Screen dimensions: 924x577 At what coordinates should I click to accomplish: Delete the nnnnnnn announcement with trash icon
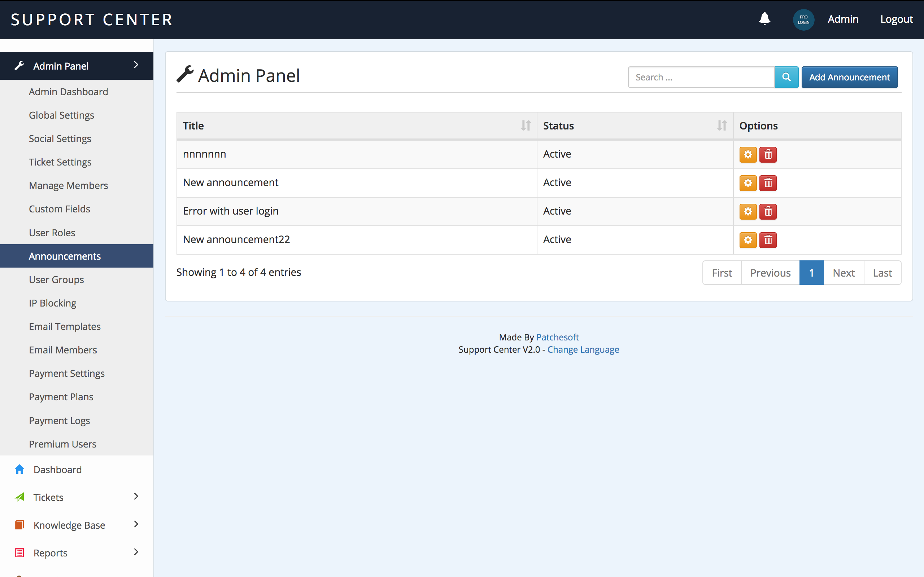pos(768,155)
